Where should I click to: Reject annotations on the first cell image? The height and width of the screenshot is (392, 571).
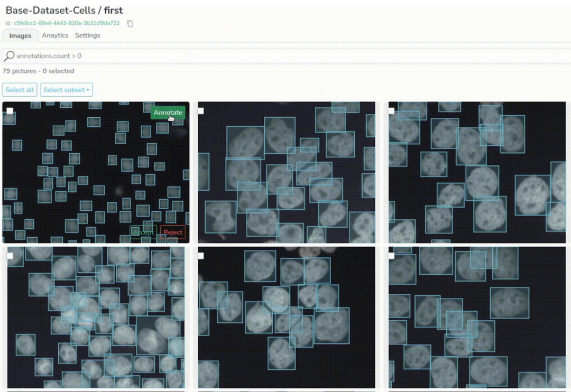172,232
